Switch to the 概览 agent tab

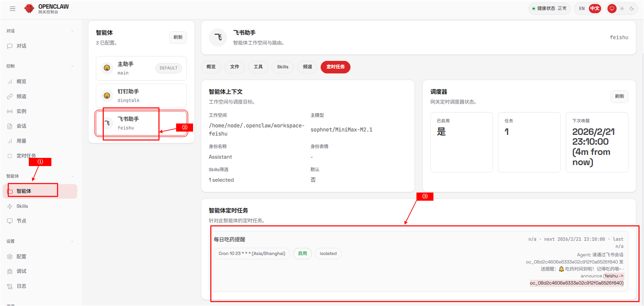[x=211, y=67]
